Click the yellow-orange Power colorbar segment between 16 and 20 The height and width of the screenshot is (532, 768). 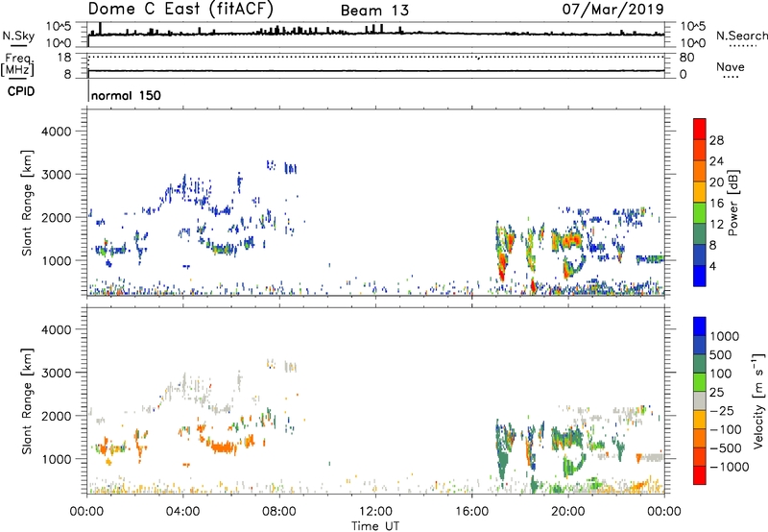[x=700, y=192]
